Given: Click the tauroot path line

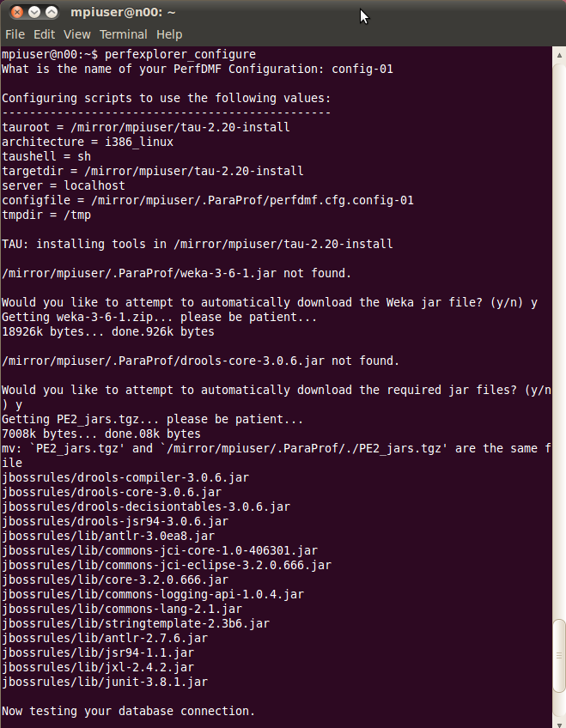Looking at the screenshot, I should click(x=146, y=127).
